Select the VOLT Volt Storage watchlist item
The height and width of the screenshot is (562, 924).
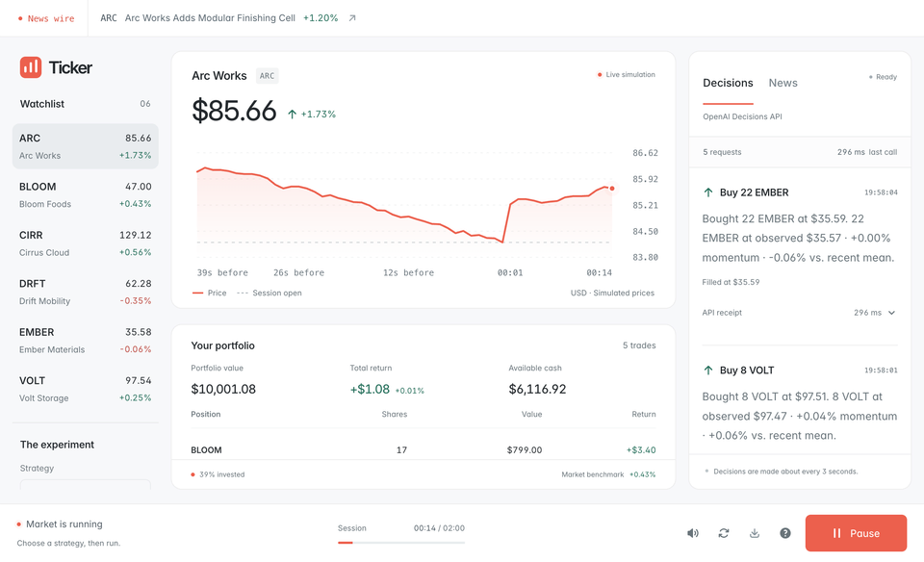click(x=86, y=389)
